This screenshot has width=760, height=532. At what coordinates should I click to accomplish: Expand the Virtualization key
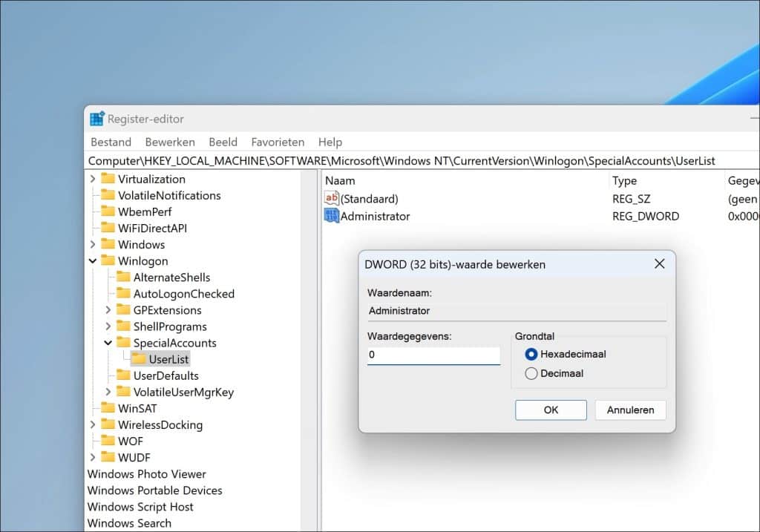(x=93, y=179)
